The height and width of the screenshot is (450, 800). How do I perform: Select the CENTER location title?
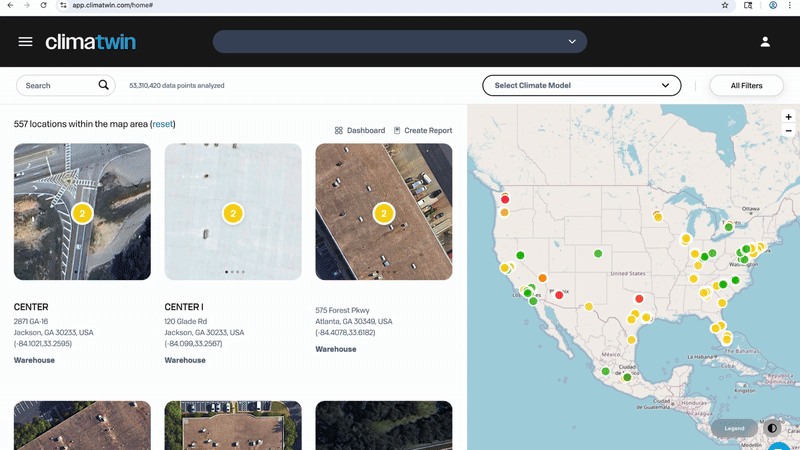(x=31, y=307)
